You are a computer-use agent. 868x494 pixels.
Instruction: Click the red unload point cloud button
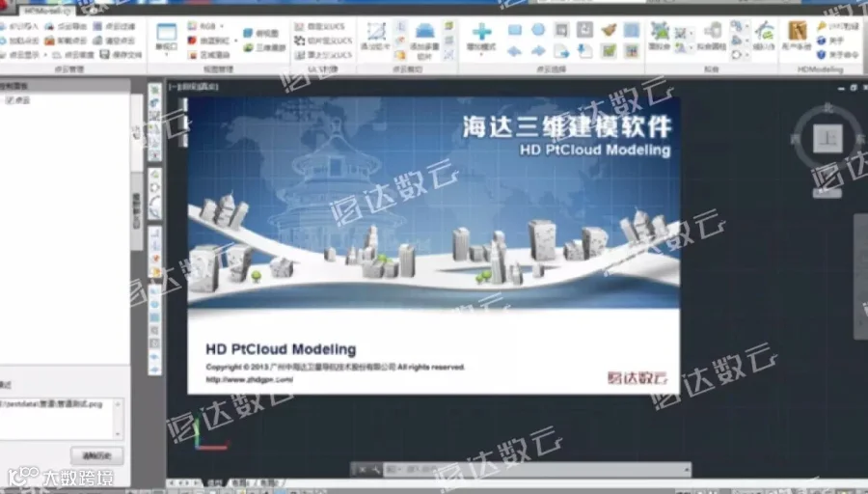click(x=66, y=41)
